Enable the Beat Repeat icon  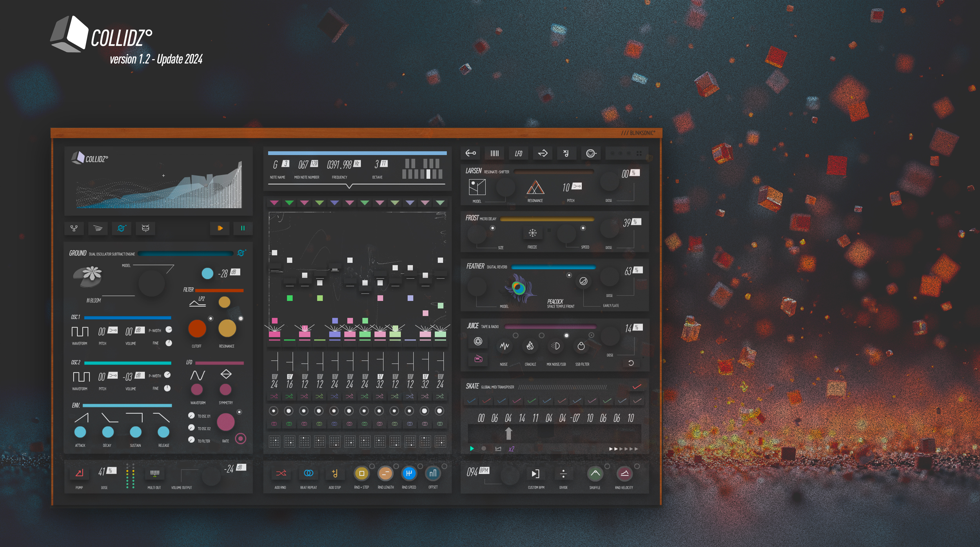point(309,473)
